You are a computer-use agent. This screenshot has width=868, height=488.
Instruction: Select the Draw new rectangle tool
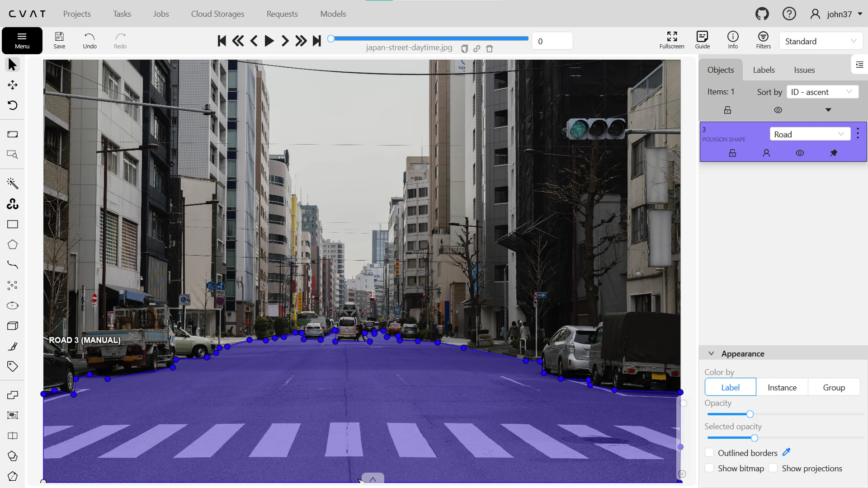coord(12,225)
